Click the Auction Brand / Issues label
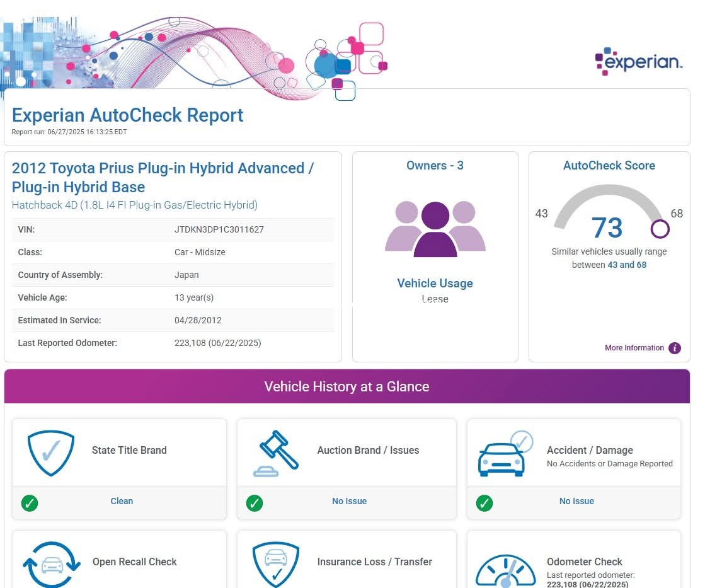 click(x=368, y=451)
